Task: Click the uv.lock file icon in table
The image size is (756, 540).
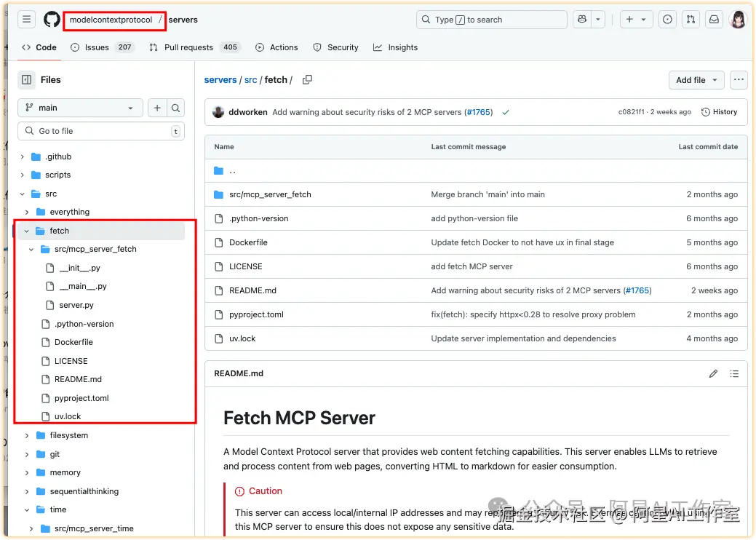Action: [x=219, y=338]
